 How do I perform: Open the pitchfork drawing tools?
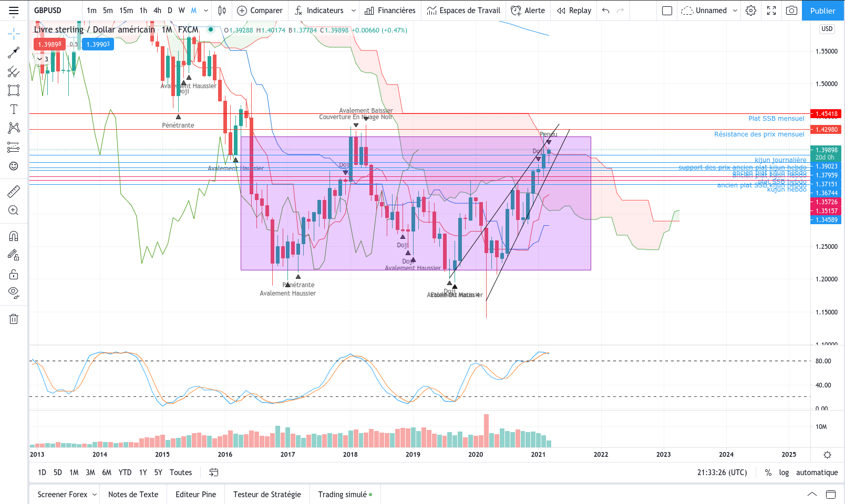click(x=14, y=71)
